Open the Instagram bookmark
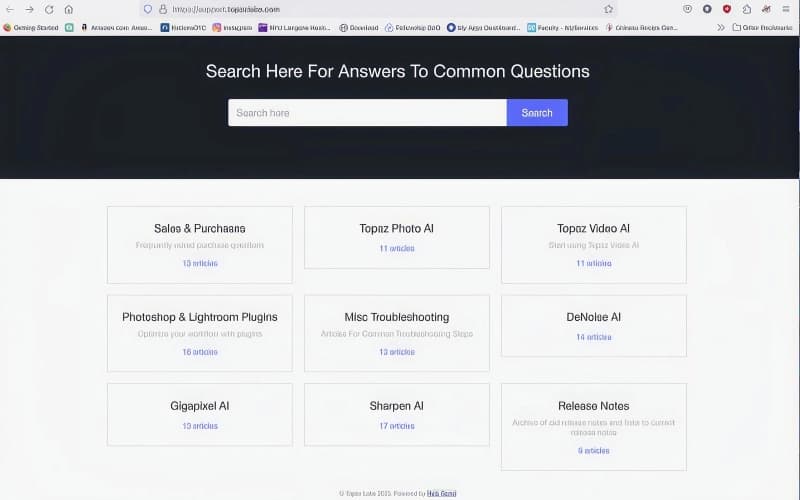Screen dimensions: 800x500 [232, 28]
